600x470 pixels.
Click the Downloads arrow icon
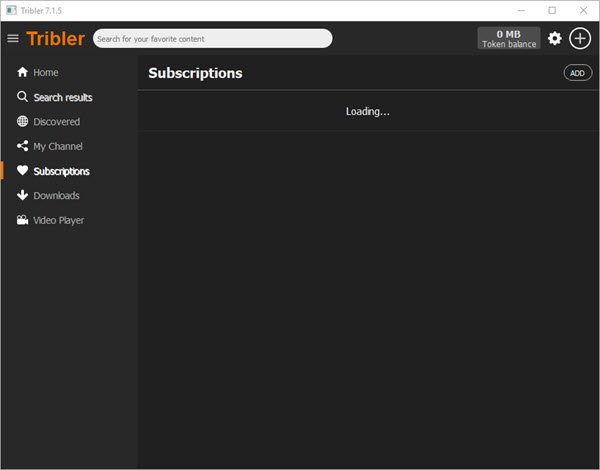tap(22, 195)
